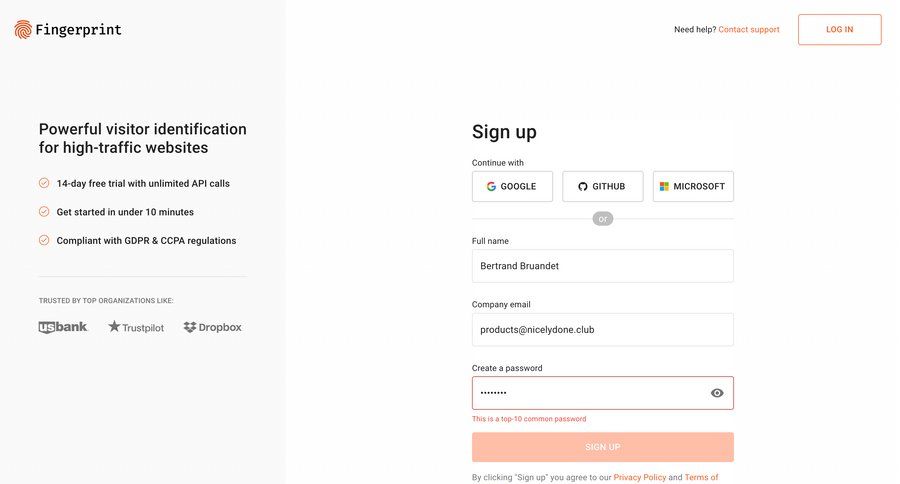This screenshot has height=484, width=900.
Task: Click into the Create a password field
Action: (x=590, y=393)
